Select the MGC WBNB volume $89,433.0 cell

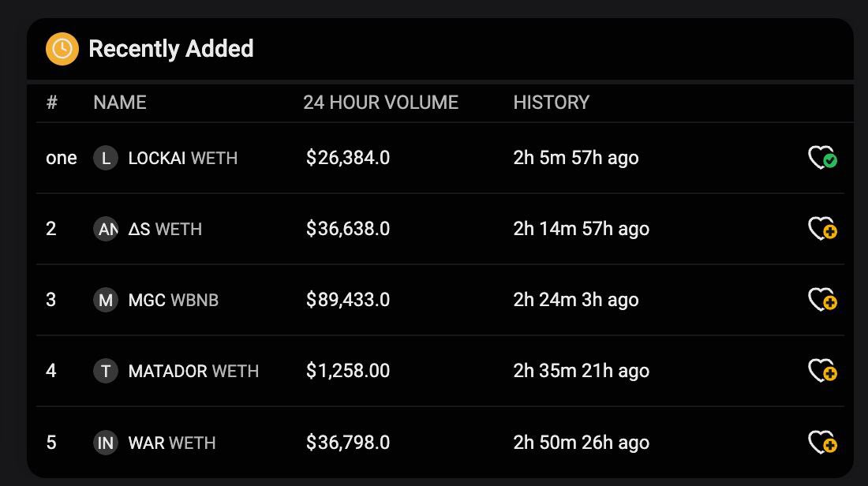tap(348, 300)
